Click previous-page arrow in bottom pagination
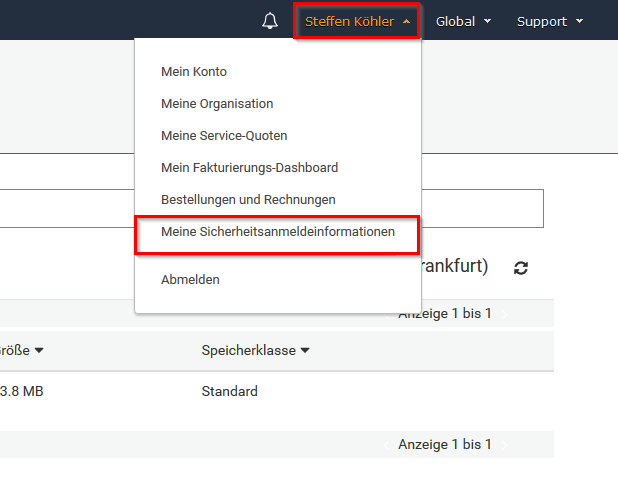 (x=387, y=444)
